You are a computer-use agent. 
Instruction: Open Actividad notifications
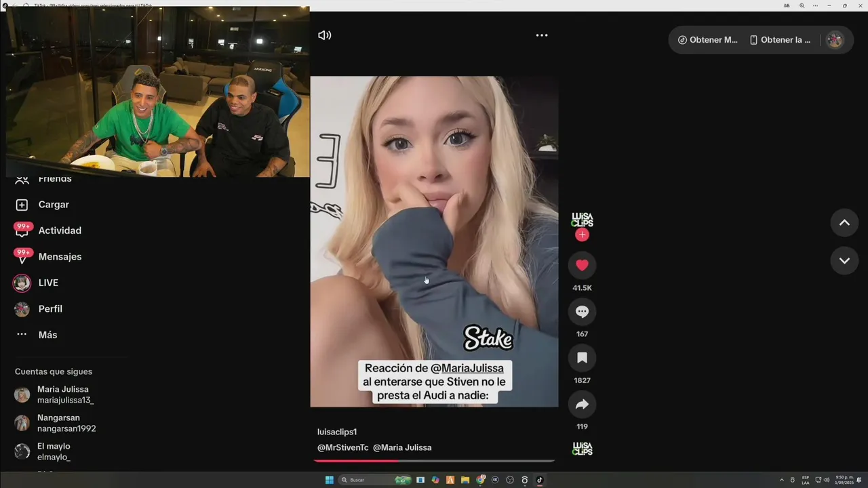pyautogui.click(x=60, y=230)
